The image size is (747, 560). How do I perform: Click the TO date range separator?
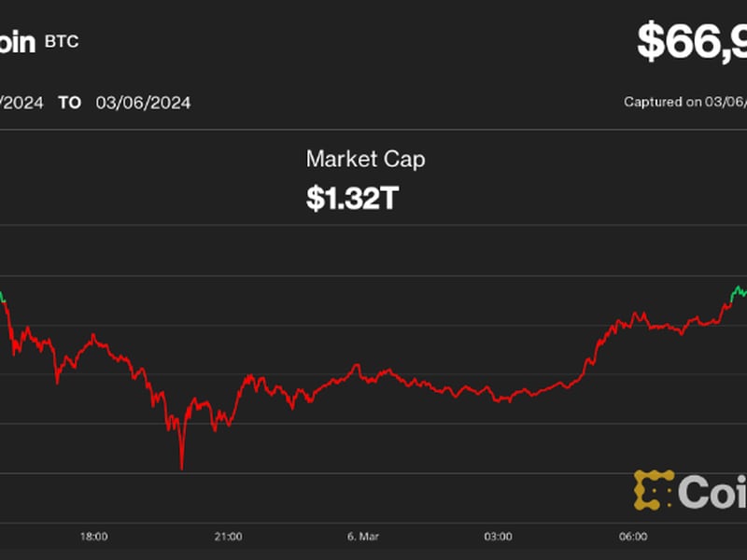[x=70, y=103]
